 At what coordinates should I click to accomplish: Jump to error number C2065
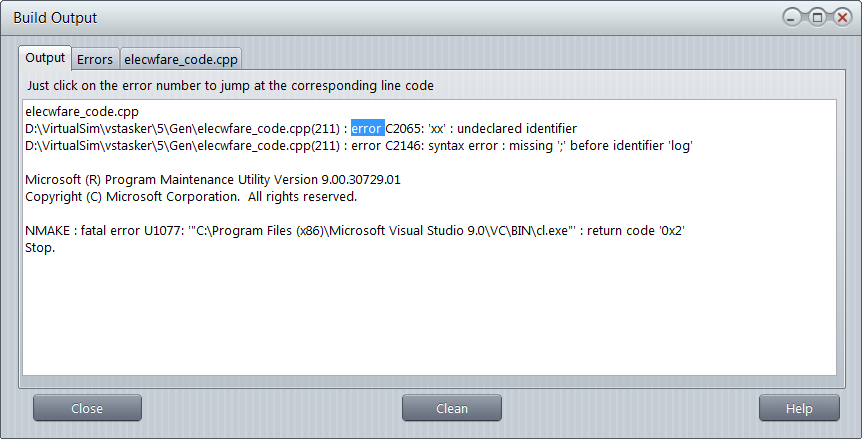[x=406, y=129]
